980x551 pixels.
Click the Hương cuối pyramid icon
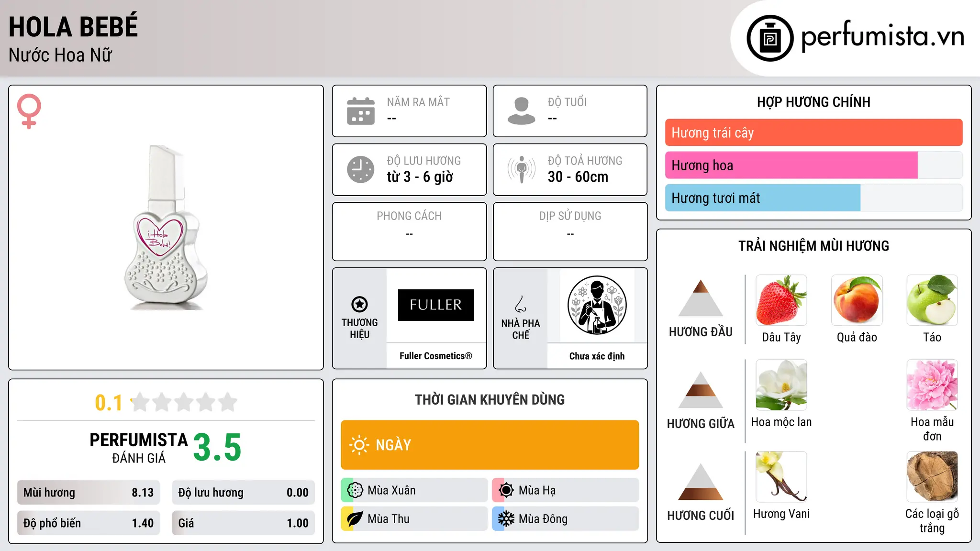701,482
